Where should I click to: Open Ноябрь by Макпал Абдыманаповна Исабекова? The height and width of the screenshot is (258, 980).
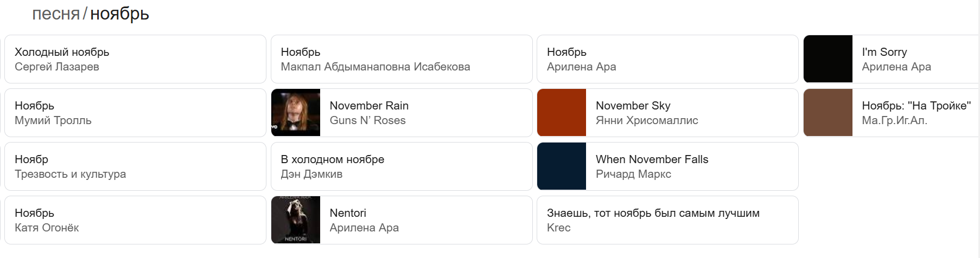tap(402, 59)
